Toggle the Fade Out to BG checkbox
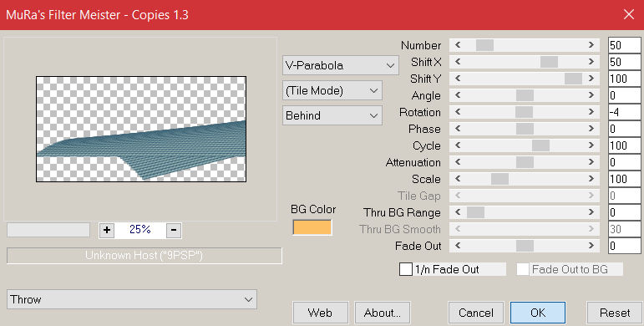This screenshot has height=326, width=644. (522, 269)
